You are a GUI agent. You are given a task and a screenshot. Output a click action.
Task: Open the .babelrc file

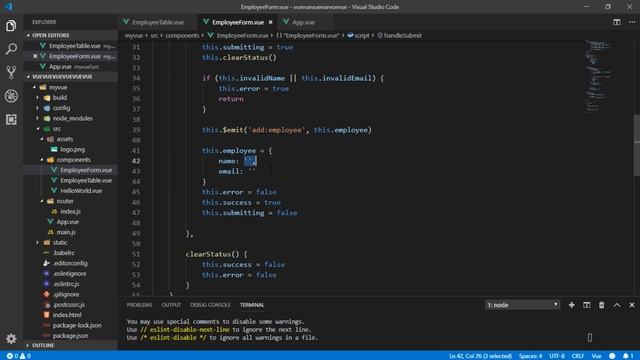pyautogui.click(x=63, y=253)
